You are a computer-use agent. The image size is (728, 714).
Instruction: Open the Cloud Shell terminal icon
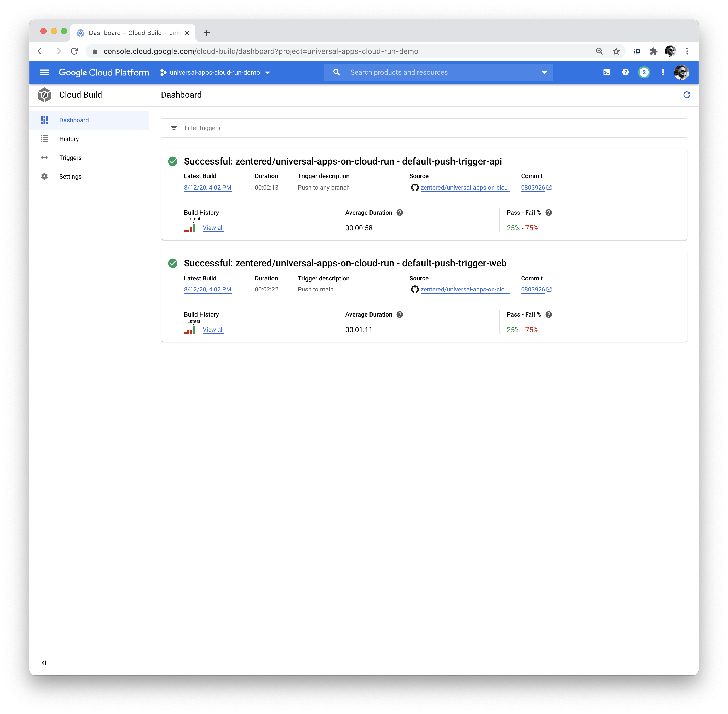point(607,72)
